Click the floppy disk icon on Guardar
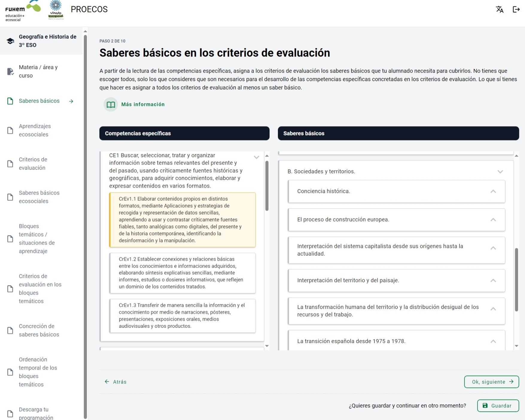This screenshot has height=420, width=525. pos(485,406)
